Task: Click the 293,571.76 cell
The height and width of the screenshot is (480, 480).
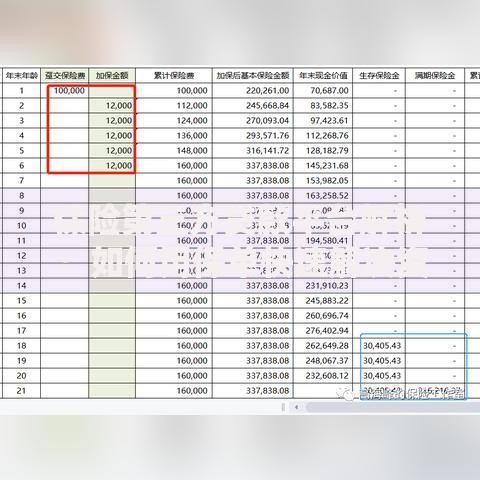Action: coord(253,136)
